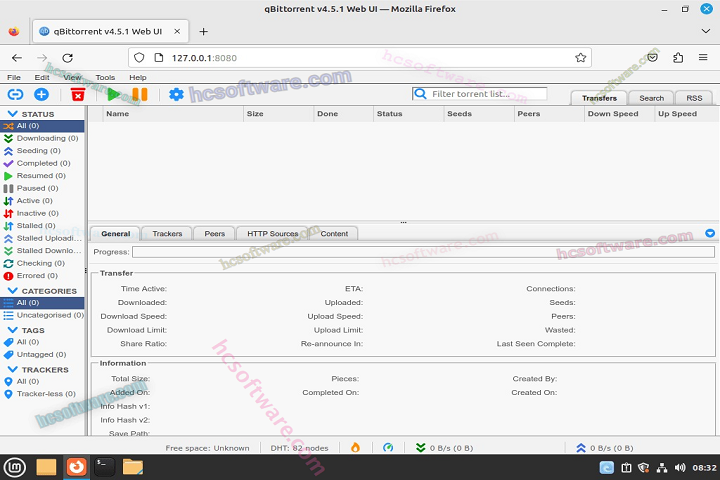
Task: Click the Add Torrent Link icon
Action: pos(15,95)
